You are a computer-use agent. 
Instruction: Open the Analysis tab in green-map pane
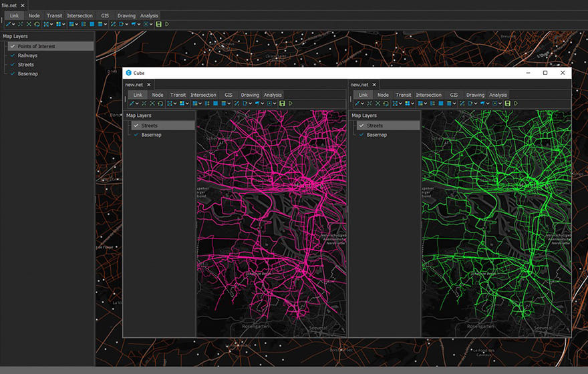[498, 96]
